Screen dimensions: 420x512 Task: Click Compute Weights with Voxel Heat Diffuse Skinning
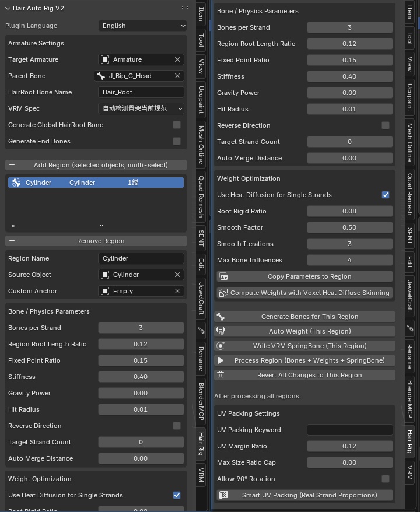pos(304,293)
